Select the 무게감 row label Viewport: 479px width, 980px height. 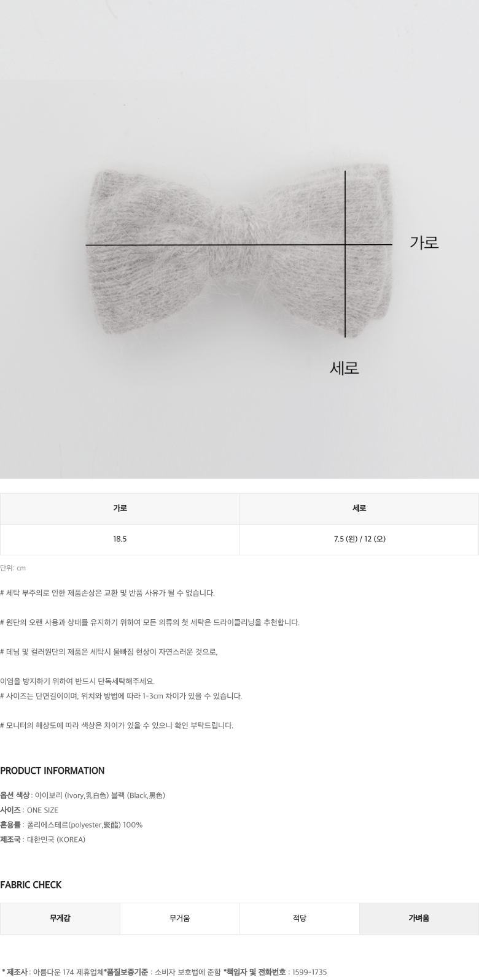(x=60, y=919)
